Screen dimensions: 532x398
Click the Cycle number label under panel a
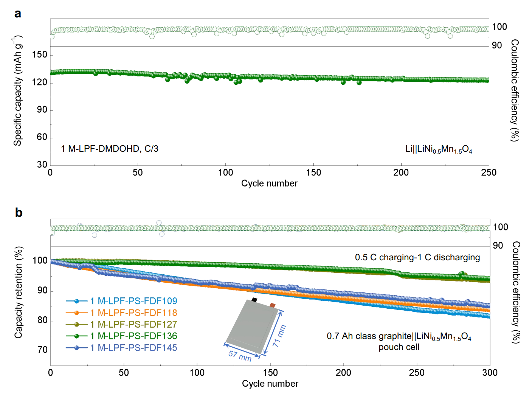[269, 183]
